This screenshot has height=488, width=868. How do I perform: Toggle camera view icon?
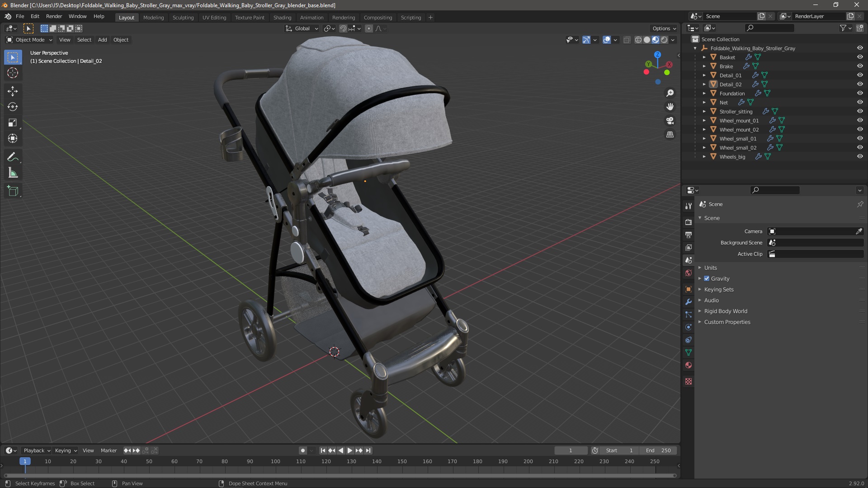click(670, 121)
